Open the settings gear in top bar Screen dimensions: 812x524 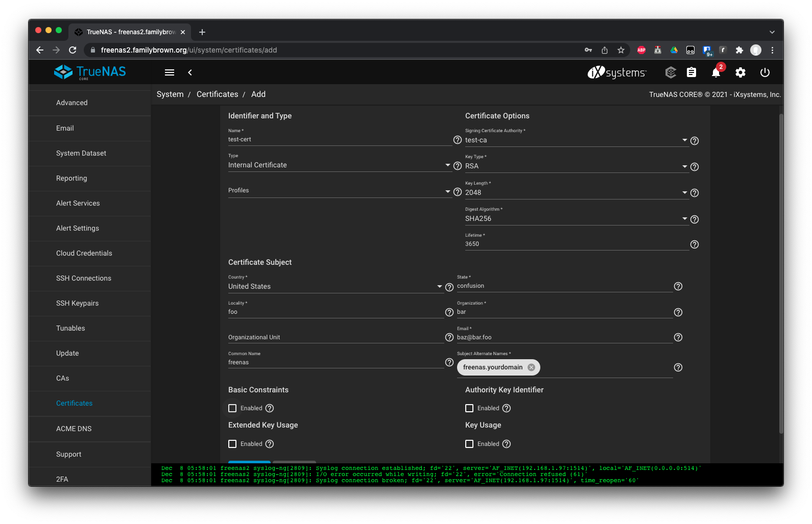(741, 73)
